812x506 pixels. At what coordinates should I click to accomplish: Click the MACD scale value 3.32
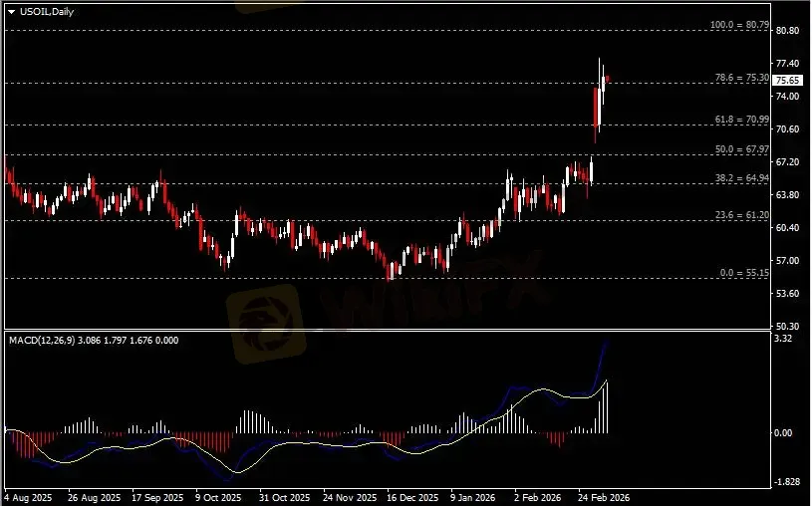coord(782,339)
